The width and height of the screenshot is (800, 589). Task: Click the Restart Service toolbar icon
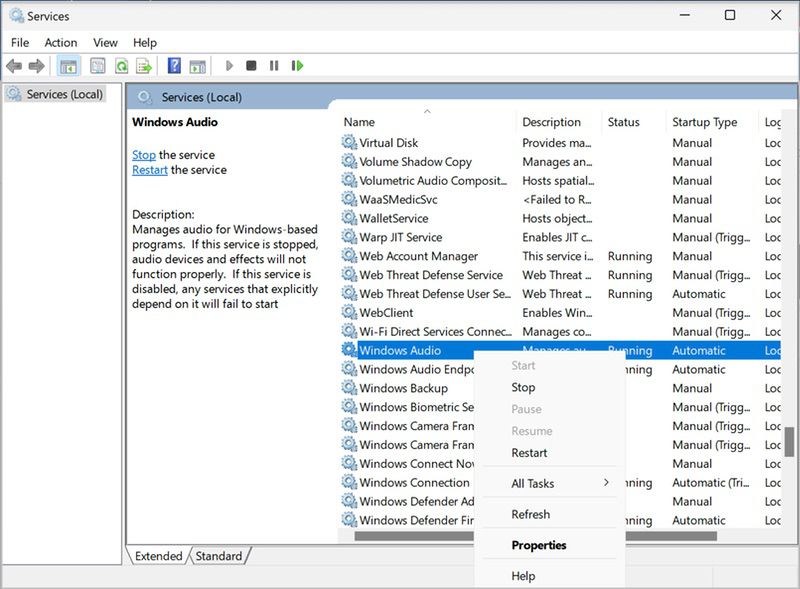(297, 65)
